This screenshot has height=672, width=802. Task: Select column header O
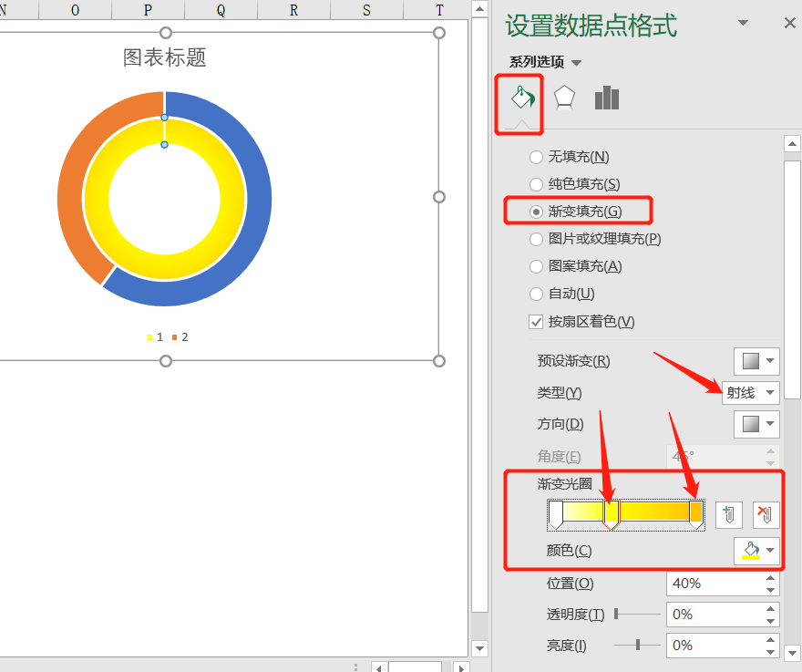(75, 10)
